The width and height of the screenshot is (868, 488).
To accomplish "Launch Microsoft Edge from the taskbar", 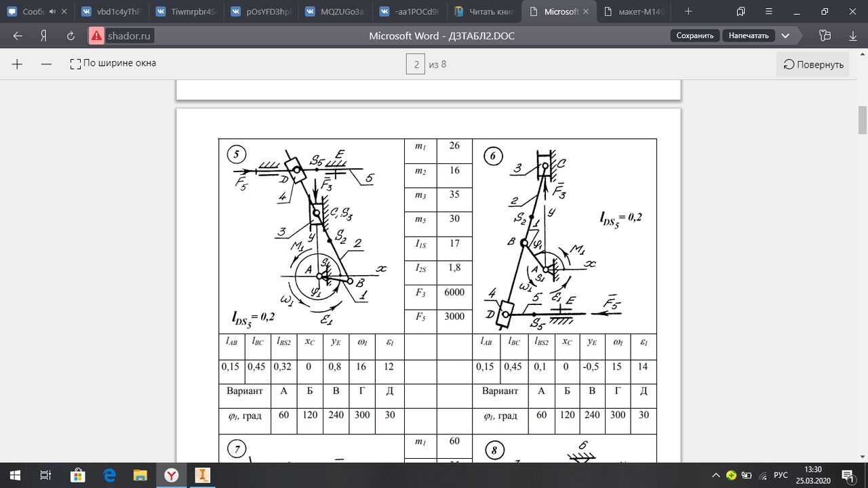I will pyautogui.click(x=108, y=475).
